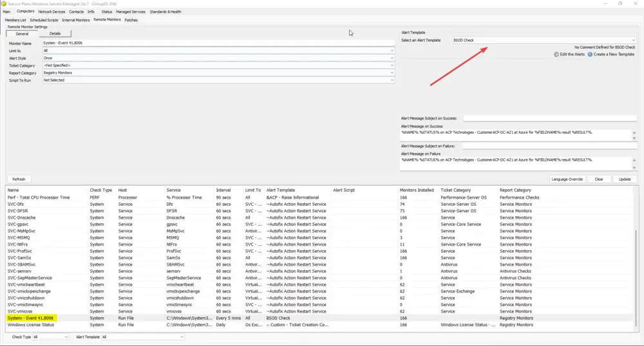This screenshot has width=644, height=346.
Task: Select the SVC-SepMasterService monitor row
Action: [319, 278]
